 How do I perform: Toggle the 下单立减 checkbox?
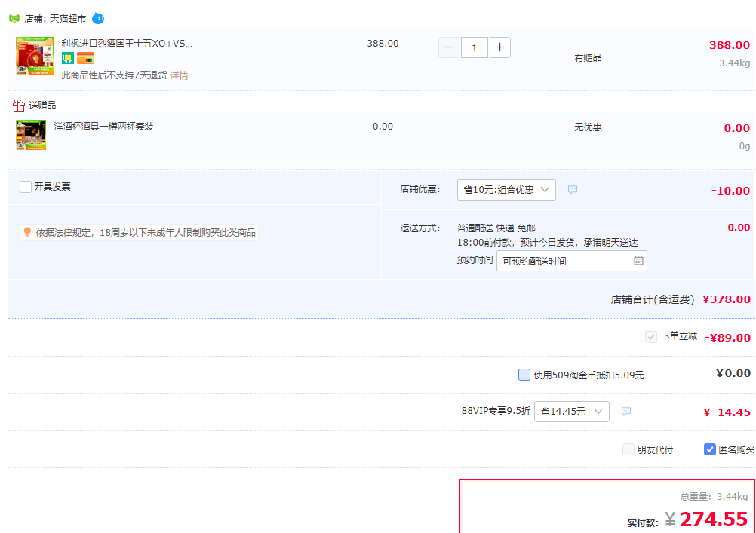point(651,337)
